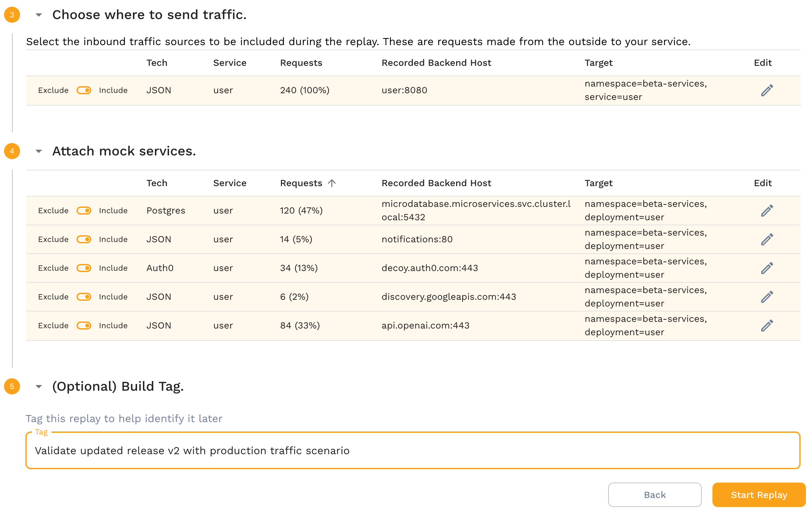Screen dimensions: 812x512
Task: Edit the notifications:80 mock service target
Action: coord(767,240)
